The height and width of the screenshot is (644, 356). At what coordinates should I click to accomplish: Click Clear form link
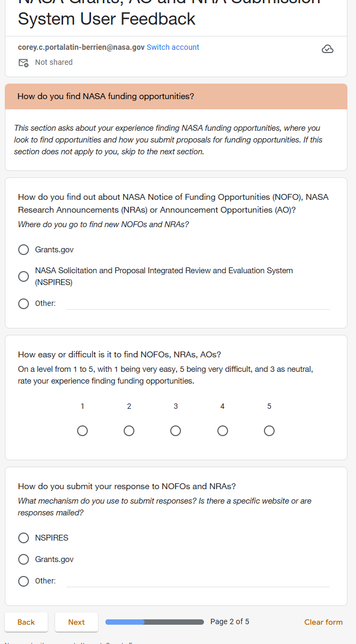[x=323, y=622]
